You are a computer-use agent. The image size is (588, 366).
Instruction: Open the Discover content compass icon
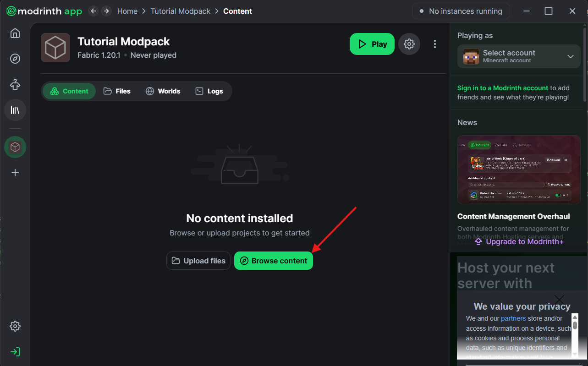point(15,59)
